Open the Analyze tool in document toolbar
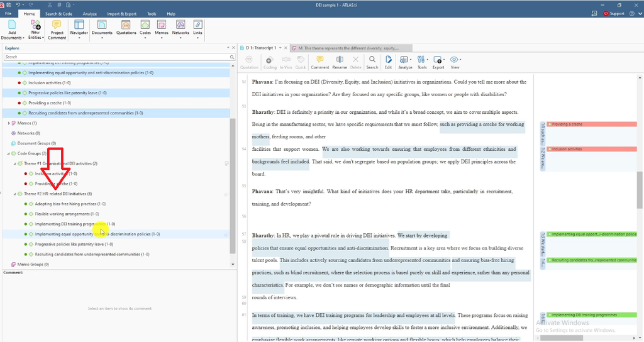Viewport: 644px width, 342px height. (405, 62)
